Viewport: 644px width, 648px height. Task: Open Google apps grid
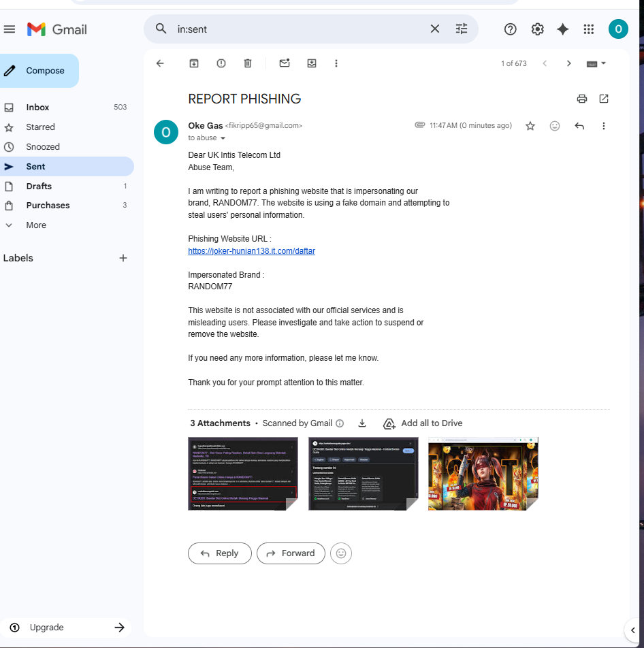point(589,29)
